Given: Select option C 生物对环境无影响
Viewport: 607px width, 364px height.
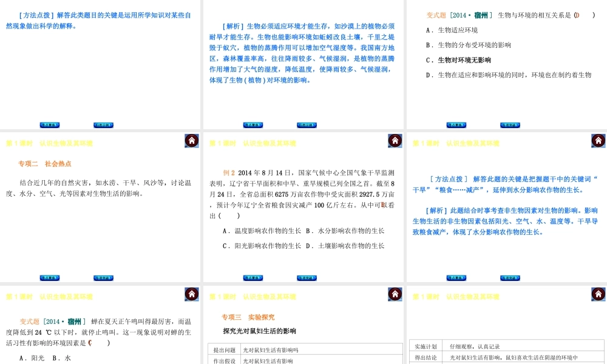Looking at the screenshot, I should tap(458, 60).
